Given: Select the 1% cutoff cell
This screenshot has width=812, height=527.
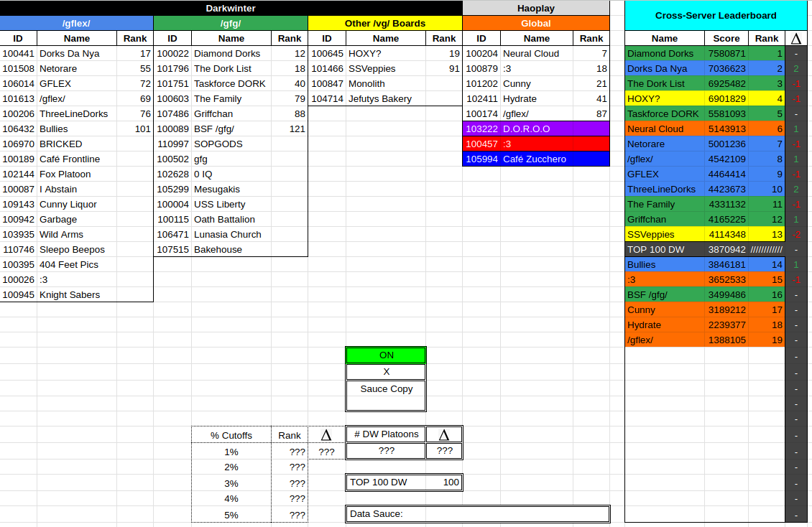Looking at the screenshot, I should (x=231, y=452).
